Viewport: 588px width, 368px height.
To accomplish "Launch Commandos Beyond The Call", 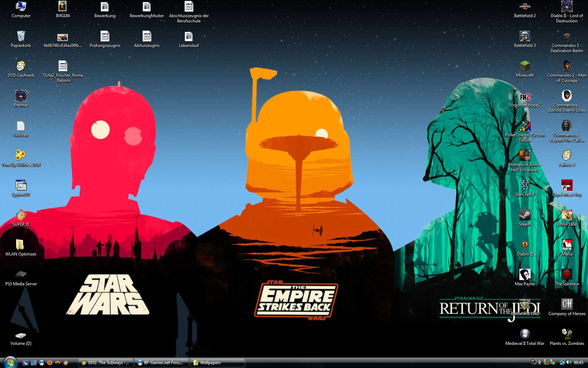I will click(x=567, y=131).
